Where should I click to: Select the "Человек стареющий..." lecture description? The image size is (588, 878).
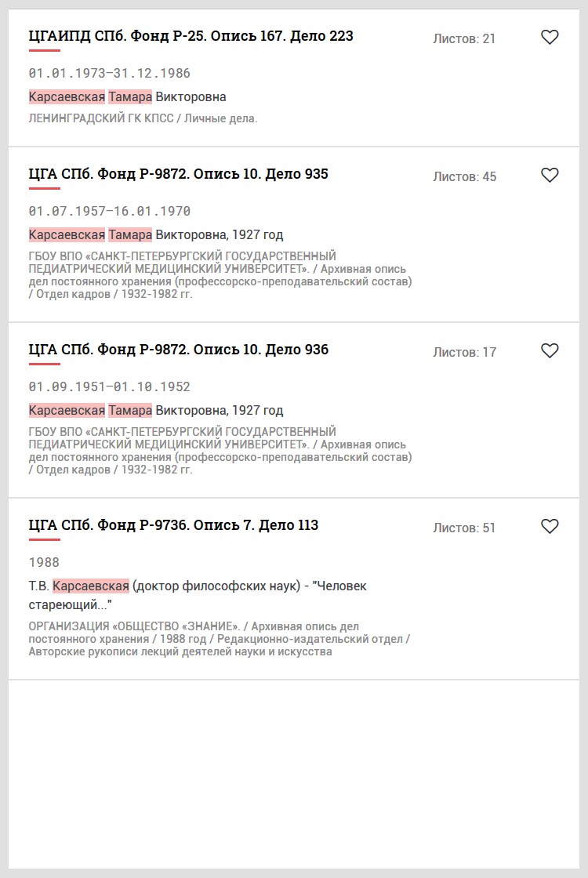pos(197,595)
